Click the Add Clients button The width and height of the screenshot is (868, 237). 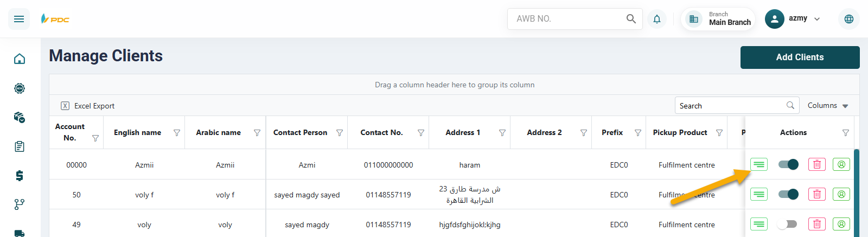800,57
